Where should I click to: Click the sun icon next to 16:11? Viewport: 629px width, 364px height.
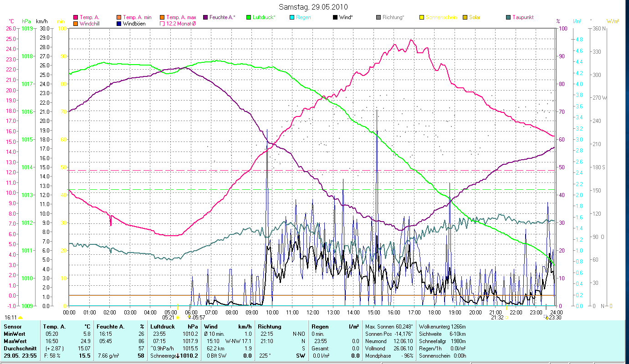pos(20,318)
